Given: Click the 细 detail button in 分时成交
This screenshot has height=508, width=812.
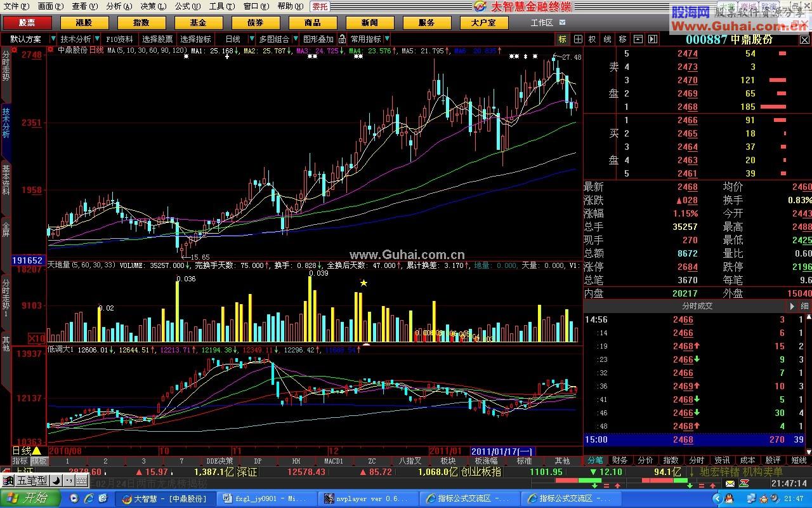Looking at the screenshot, I should point(804,306).
